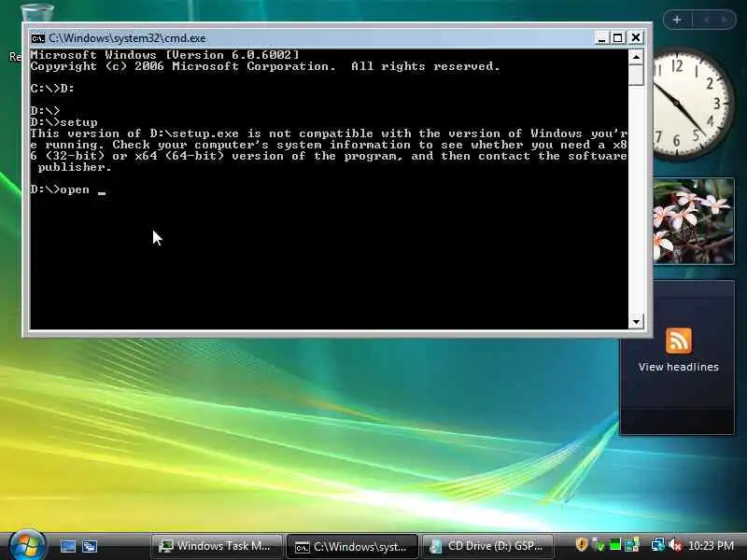Click the sidebar previous gadgets arrow

click(706, 20)
